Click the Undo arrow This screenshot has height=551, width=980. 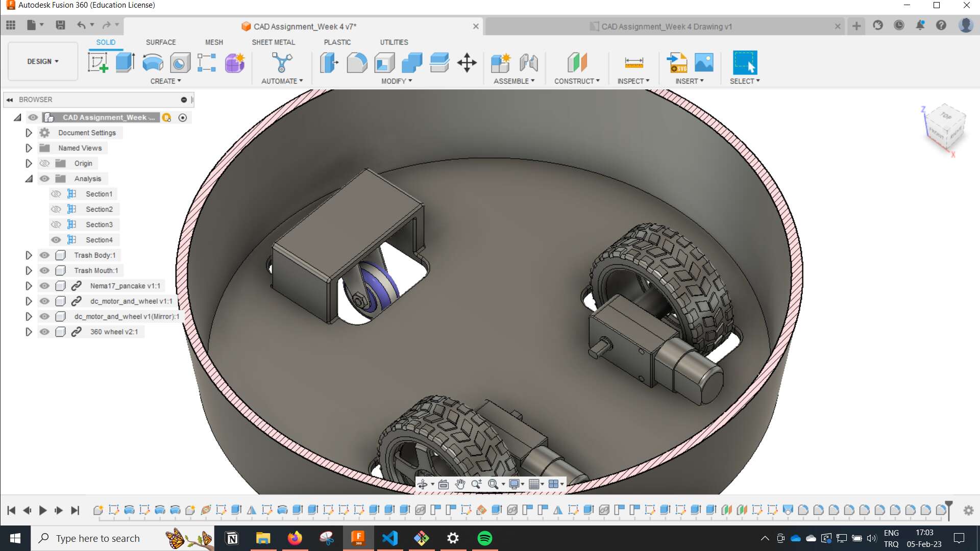pos(81,24)
